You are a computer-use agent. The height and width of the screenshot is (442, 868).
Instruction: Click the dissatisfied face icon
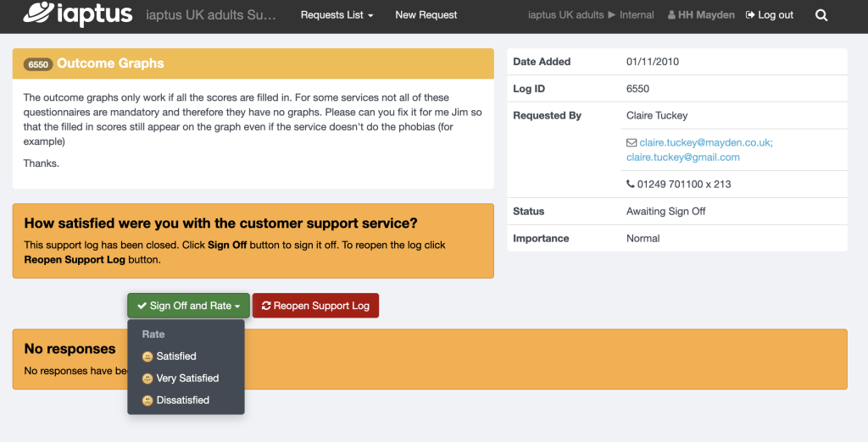coord(147,401)
